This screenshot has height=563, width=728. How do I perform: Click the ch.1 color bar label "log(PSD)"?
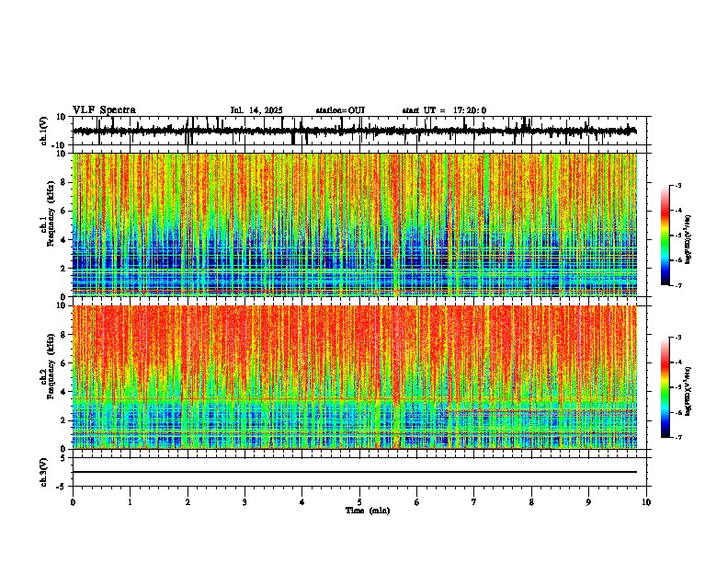(688, 240)
